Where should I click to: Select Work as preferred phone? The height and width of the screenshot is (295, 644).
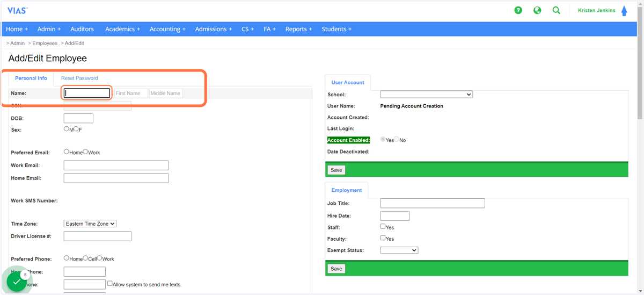(x=99, y=258)
